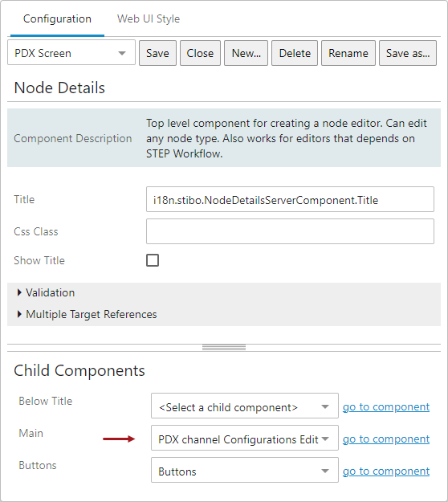Click the Rename button
This screenshot has width=448, height=502.
(x=348, y=53)
